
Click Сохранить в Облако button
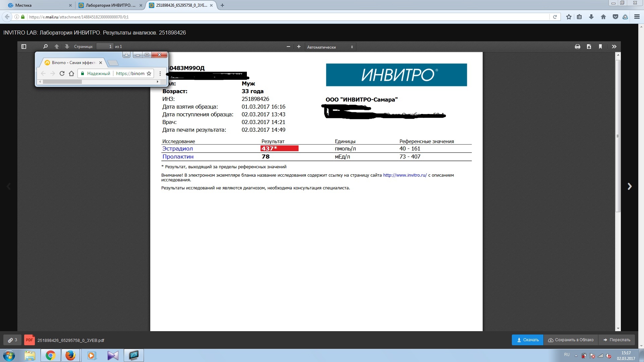[571, 340]
